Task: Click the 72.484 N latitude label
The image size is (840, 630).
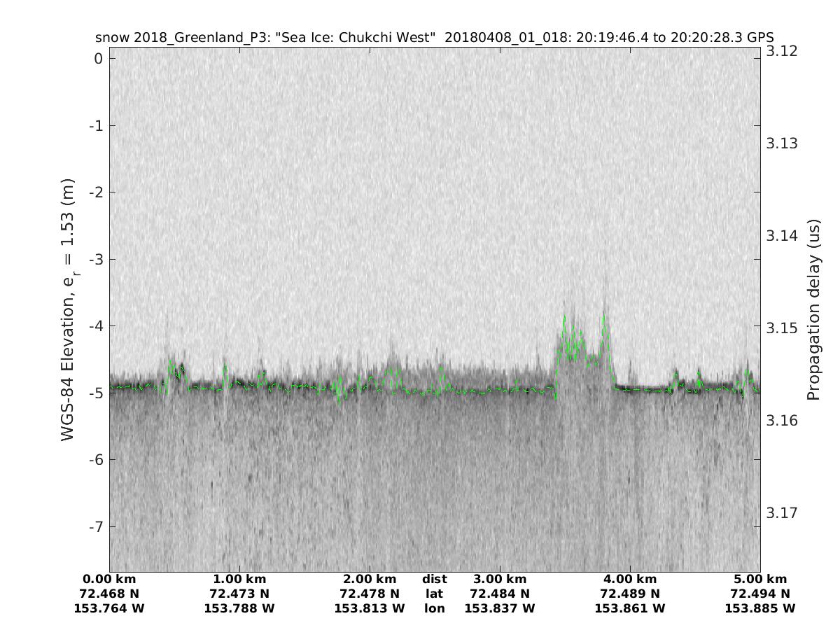Action: [500, 594]
